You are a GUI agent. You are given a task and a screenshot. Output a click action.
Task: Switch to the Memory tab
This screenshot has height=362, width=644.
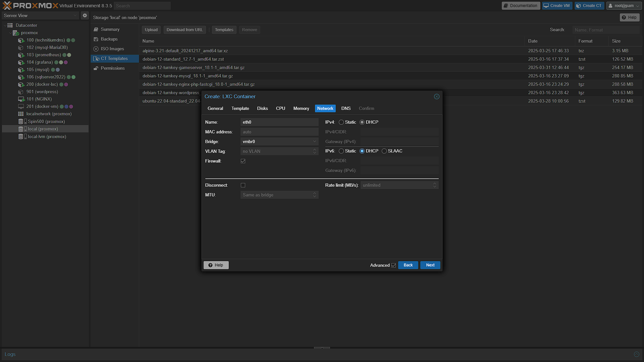tap(301, 109)
